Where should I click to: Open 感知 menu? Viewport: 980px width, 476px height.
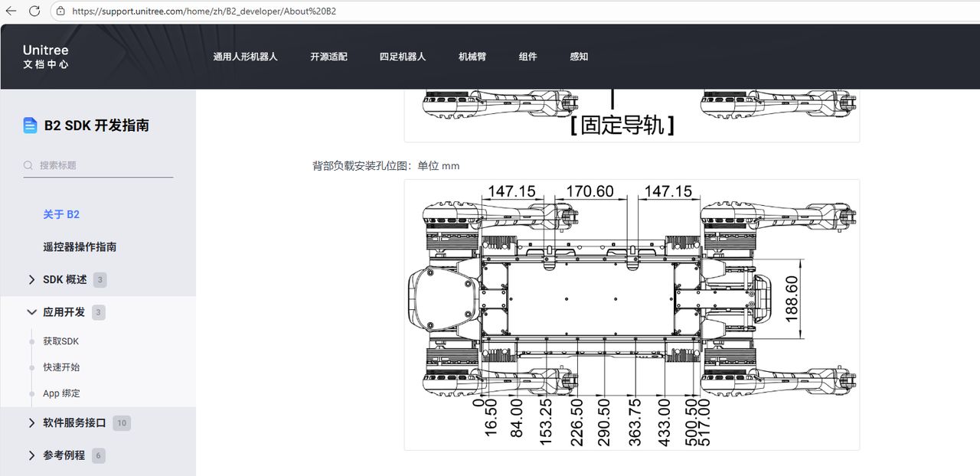point(579,57)
